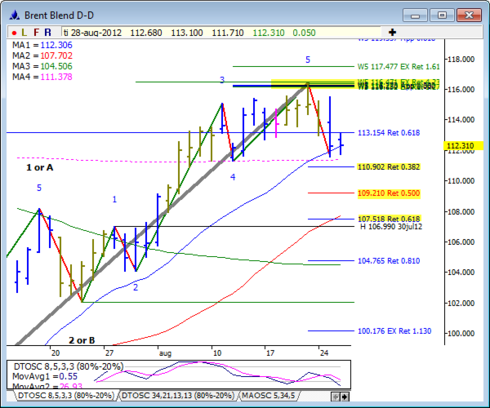Screen dimensions: 490x408
Task: Click the DTOSC 8,5,3,3 (80%-20%) panel title
Action: (x=68, y=367)
